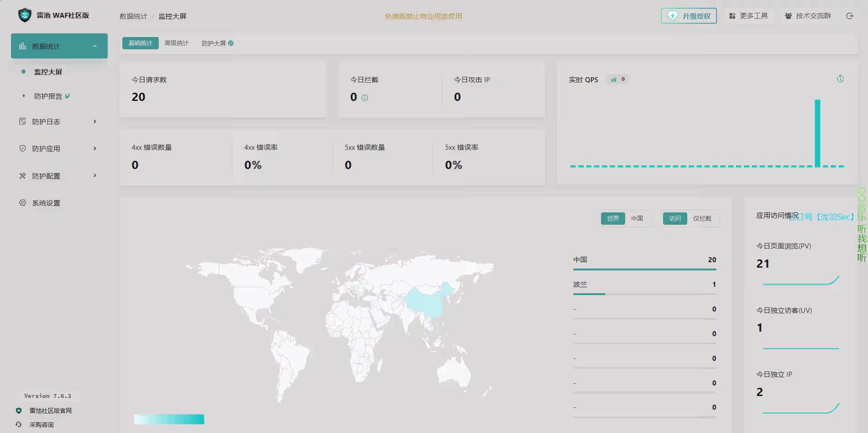Switch map view to 中国
Screen dimensions: 868x433
[637, 218]
